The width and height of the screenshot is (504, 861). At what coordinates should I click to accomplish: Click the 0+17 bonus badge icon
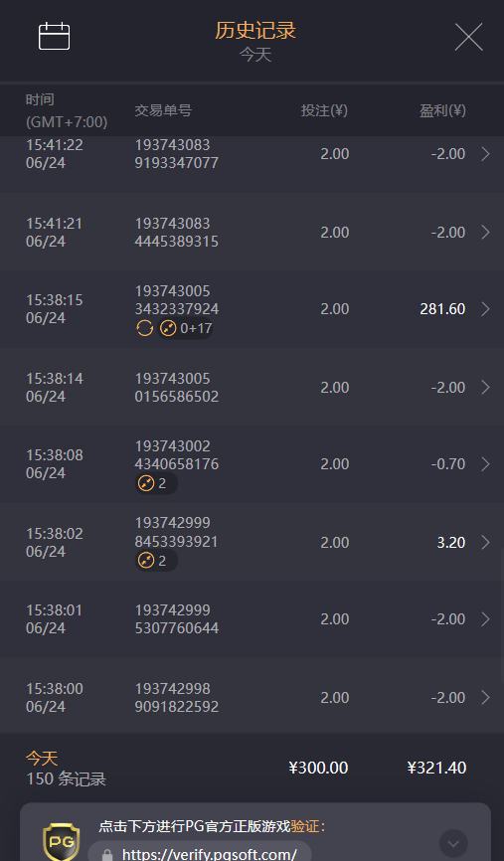(185, 328)
